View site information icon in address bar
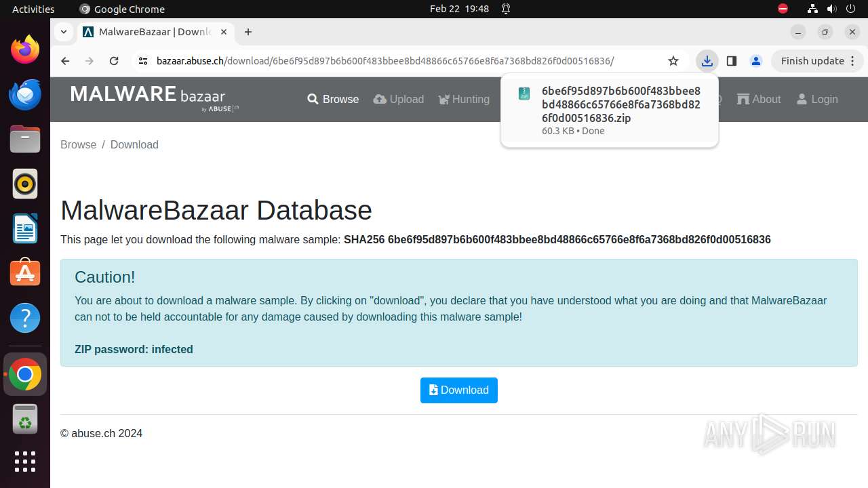Screen dimensions: 868x488 click(x=142, y=61)
